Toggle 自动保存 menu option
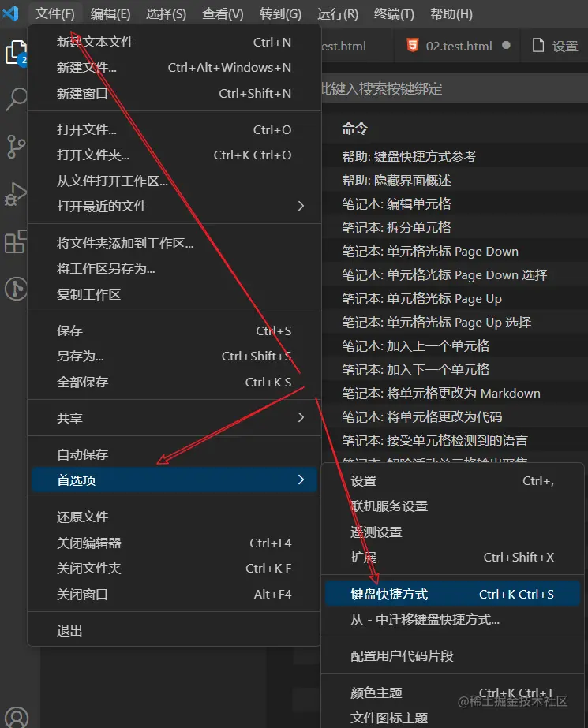The image size is (588, 728). pyautogui.click(x=174, y=454)
